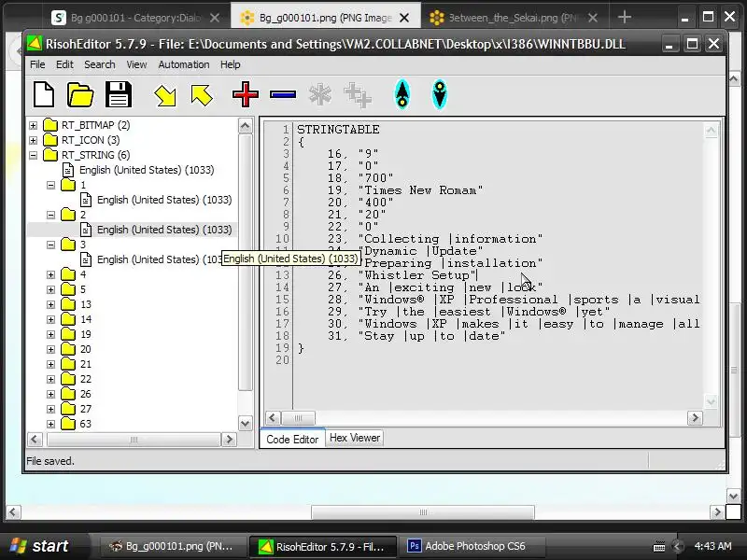The image size is (747, 560).
Task: Expand the RT_ICON node
Action: pyautogui.click(x=33, y=140)
